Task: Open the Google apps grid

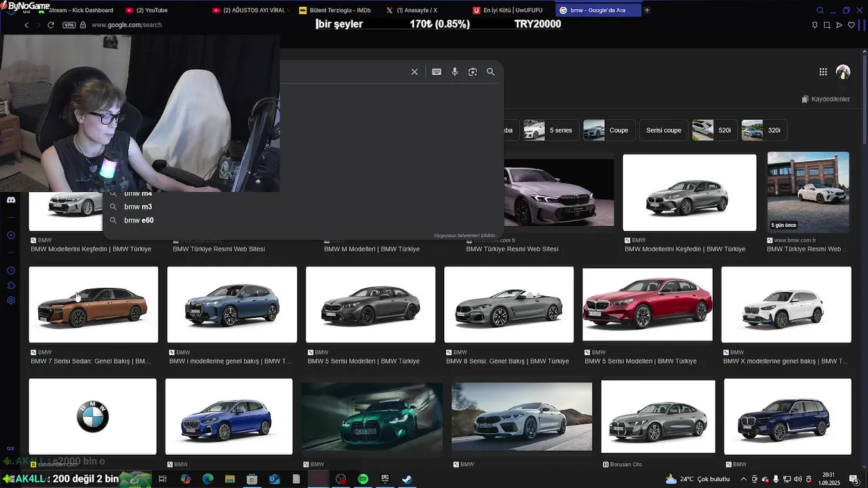Action: (823, 72)
